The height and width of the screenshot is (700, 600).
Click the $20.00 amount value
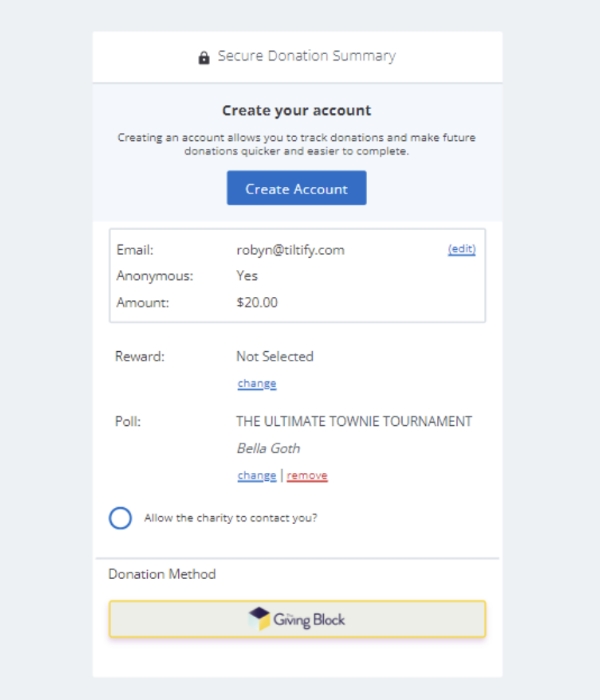click(257, 303)
